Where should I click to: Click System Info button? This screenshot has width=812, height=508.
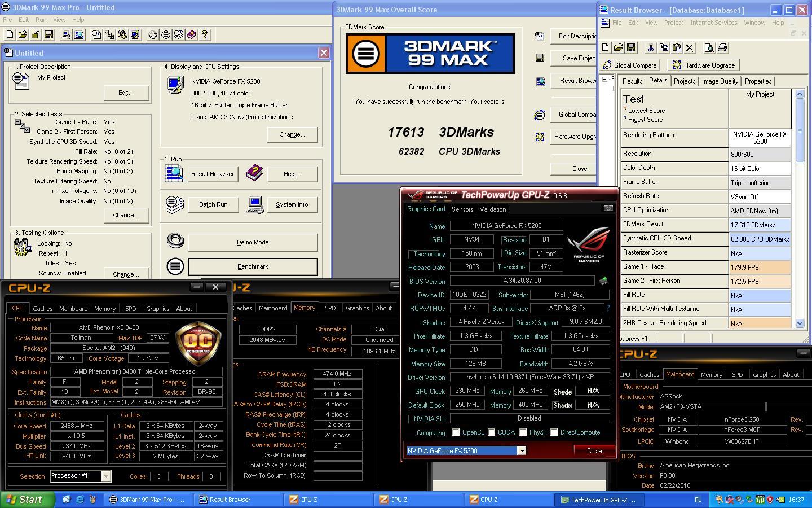pos(292,204)
